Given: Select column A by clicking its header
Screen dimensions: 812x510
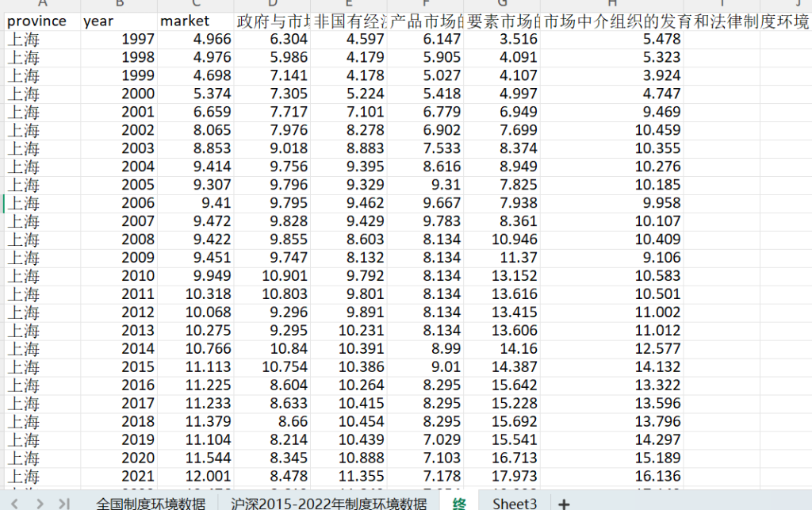Looking at the screenshot, I should point(42,6).
